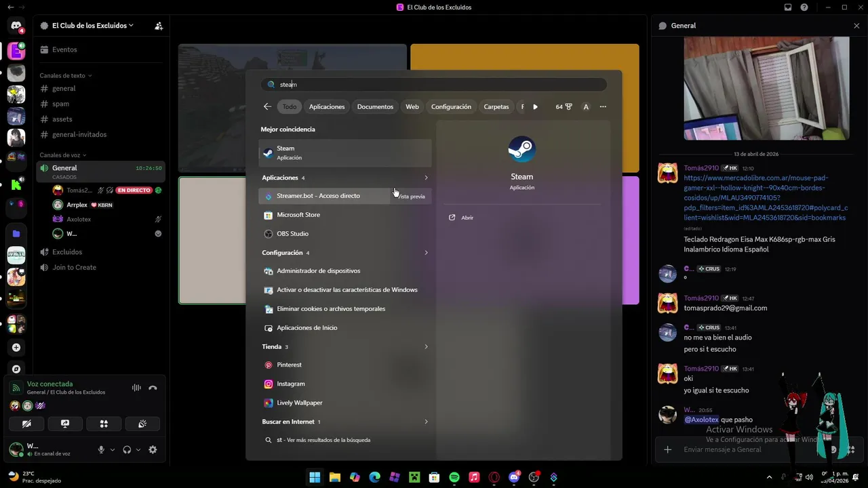The image size is (868, 488).
Task: Open #general text channel
Action: pyautogui.click(x=102, y=89)
